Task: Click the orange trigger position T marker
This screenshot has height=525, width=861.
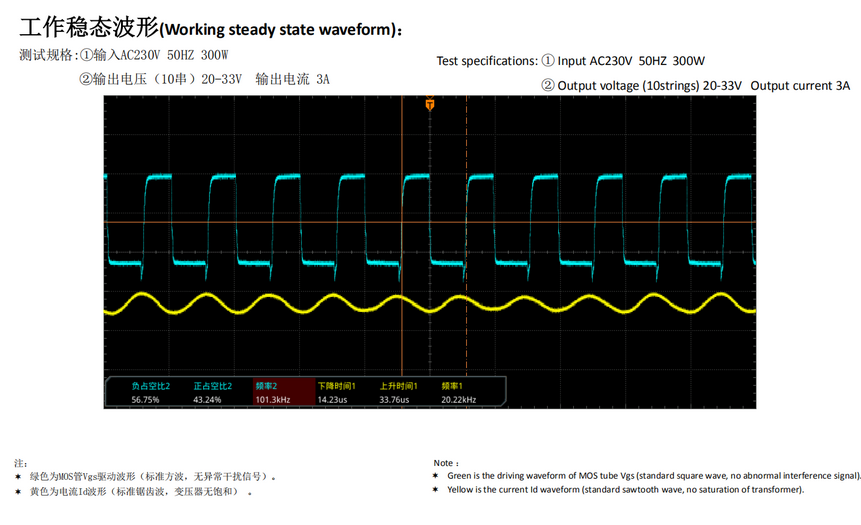Action: point(430,104)
